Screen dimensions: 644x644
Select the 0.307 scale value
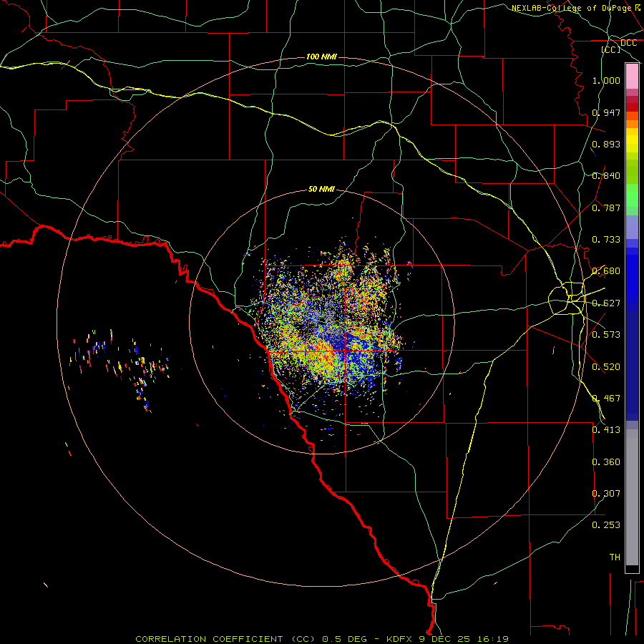[x=606, y=494]
